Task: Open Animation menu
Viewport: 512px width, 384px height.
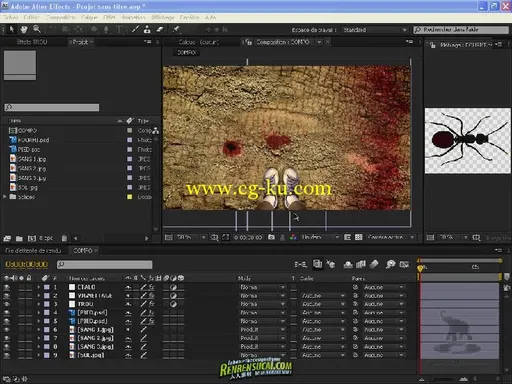Action: [133, 17]
